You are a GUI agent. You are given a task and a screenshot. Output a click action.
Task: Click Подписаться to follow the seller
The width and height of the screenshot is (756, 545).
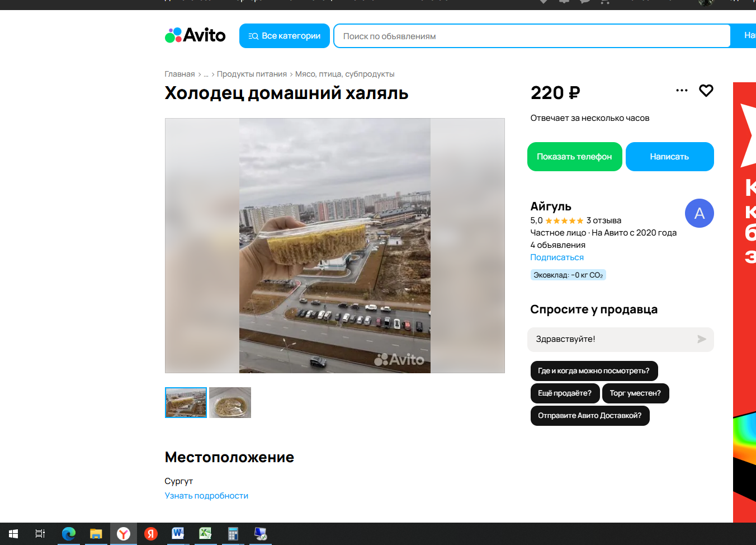click(556, 257)
